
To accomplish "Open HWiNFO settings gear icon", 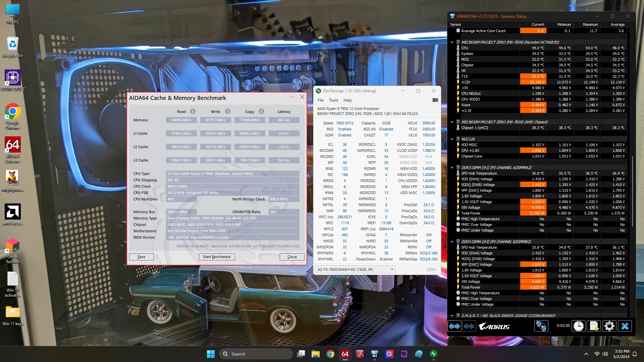I will (609, 326).
